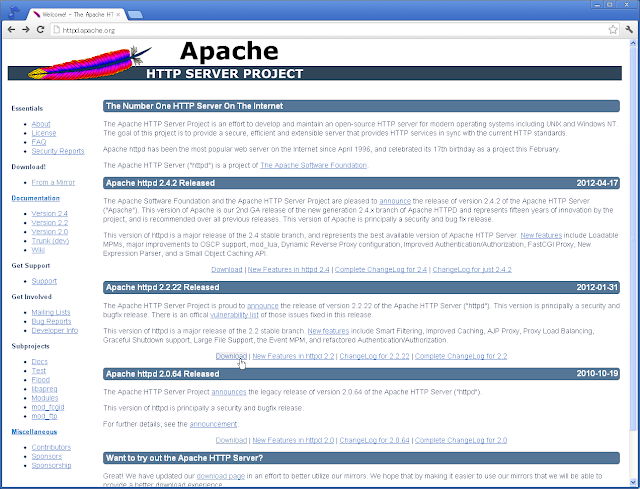Open the Miscellaneous heading link
640x489 pixels.
click(34, 431)
